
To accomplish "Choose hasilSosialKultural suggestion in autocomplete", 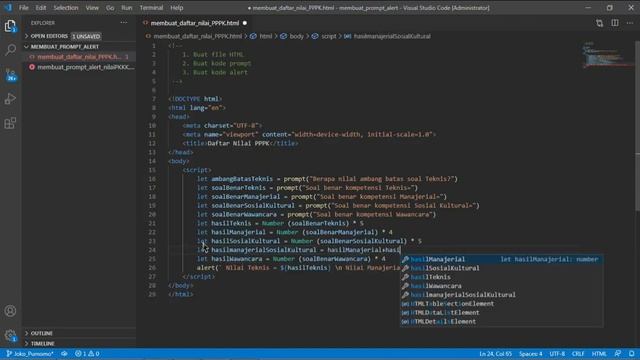I will [501, 268].
